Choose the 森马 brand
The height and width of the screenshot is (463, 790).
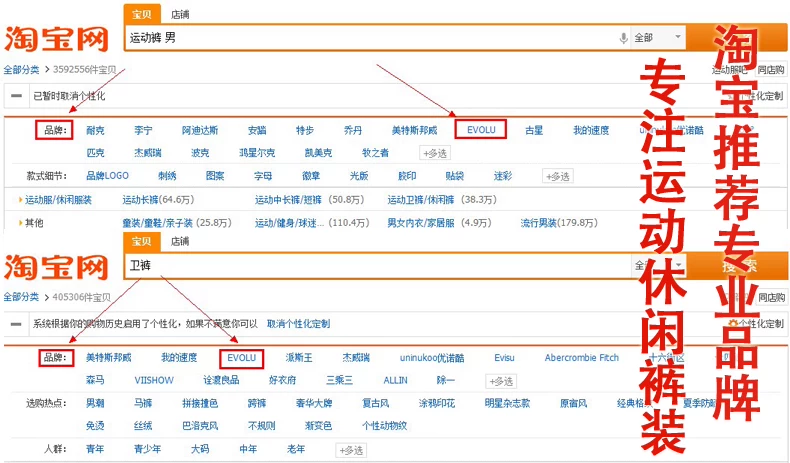tap(95, 380)
